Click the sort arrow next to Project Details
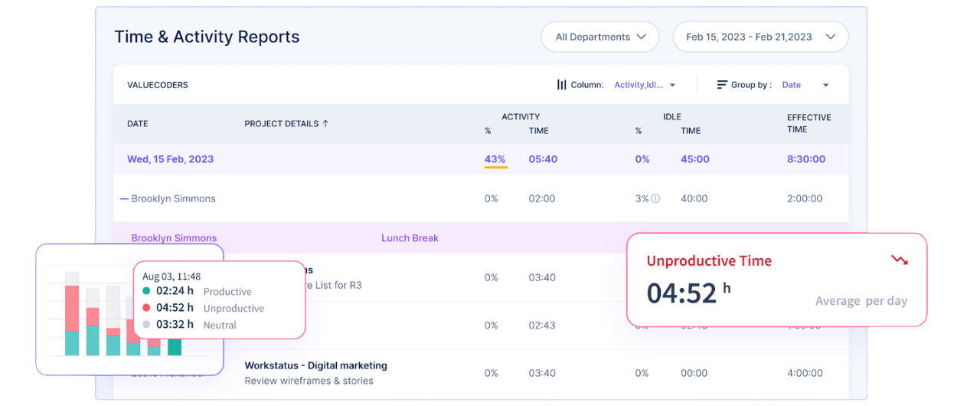This screenshot has width=980, height=406. 325,123
